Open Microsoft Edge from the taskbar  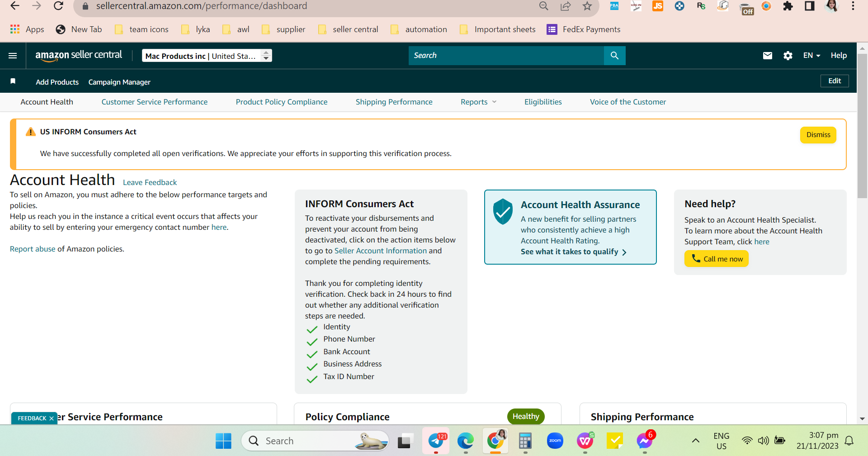pos(465,441)
